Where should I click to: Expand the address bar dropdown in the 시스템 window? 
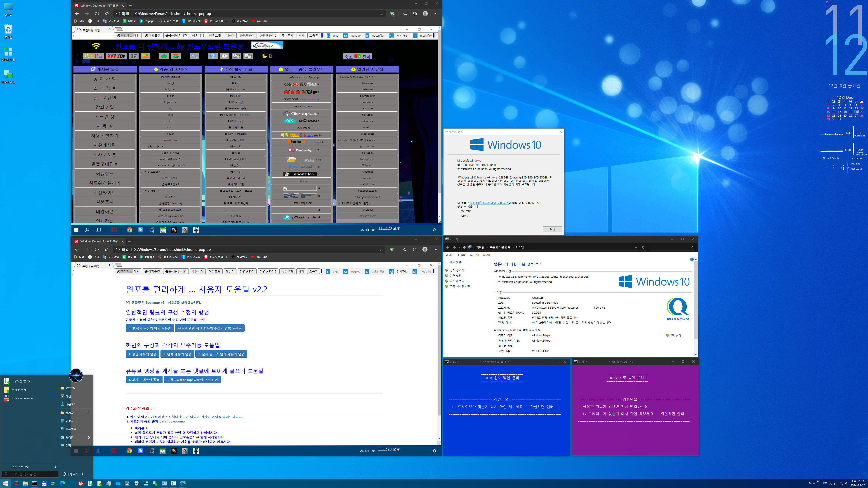pyautogui.click(x=636, y=248)
